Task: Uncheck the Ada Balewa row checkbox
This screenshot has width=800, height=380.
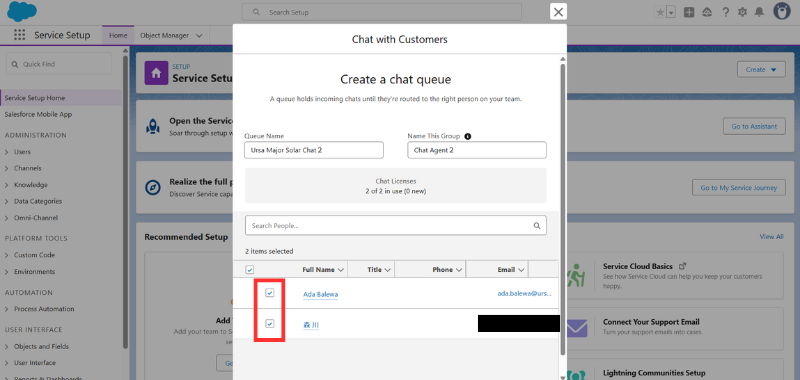Action: click(x=270, y=293)
